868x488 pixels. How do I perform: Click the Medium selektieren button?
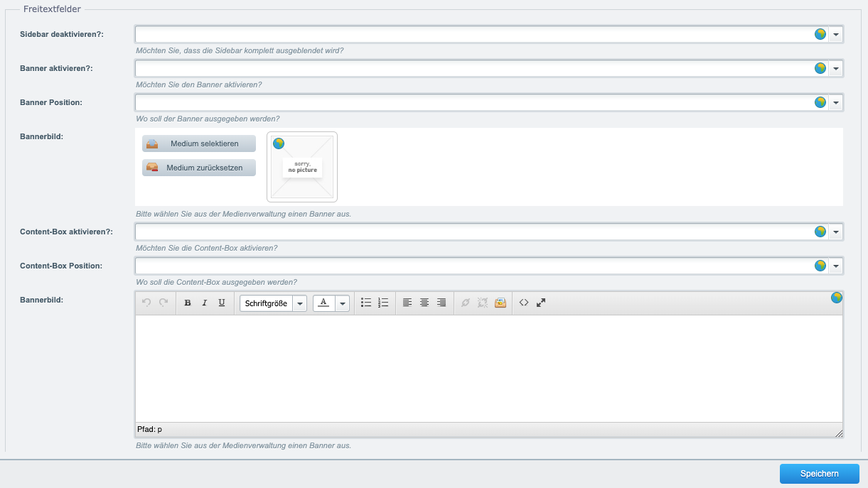pyautogui.click(x=199, y=143)
